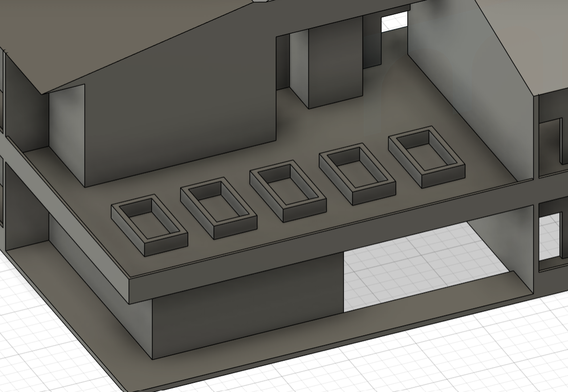Select the fourth rectangular frame from the left
The height and width of the screenshot is (392, 568).
(357, 174)
